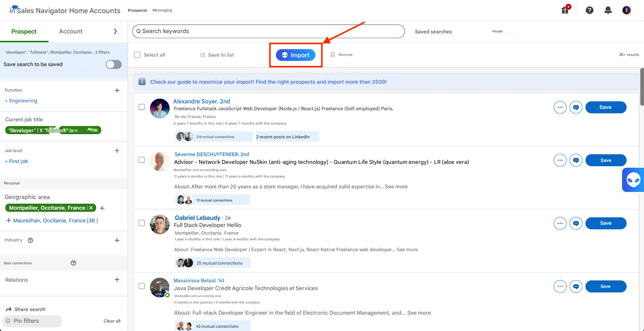This screenshot has width=644, height=331.
Task: Switch to the Prospect tab
Action: [x=24, y=32]
